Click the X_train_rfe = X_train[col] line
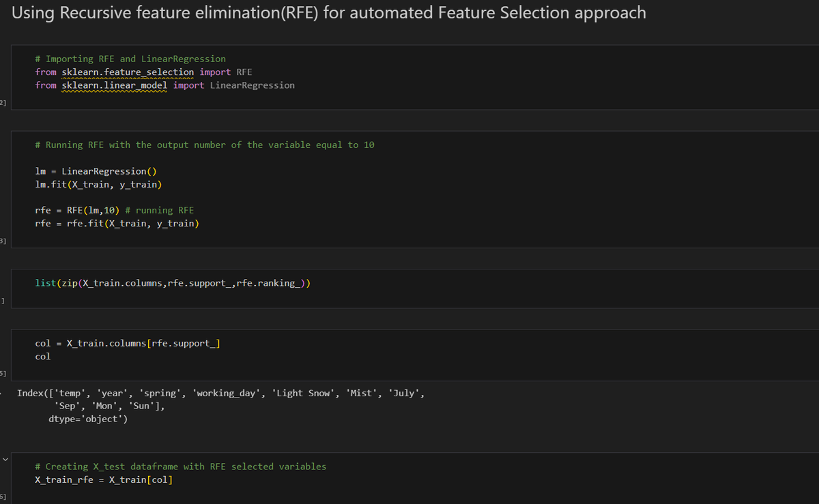This screenshot has width=819, height=504. [104, 479]
